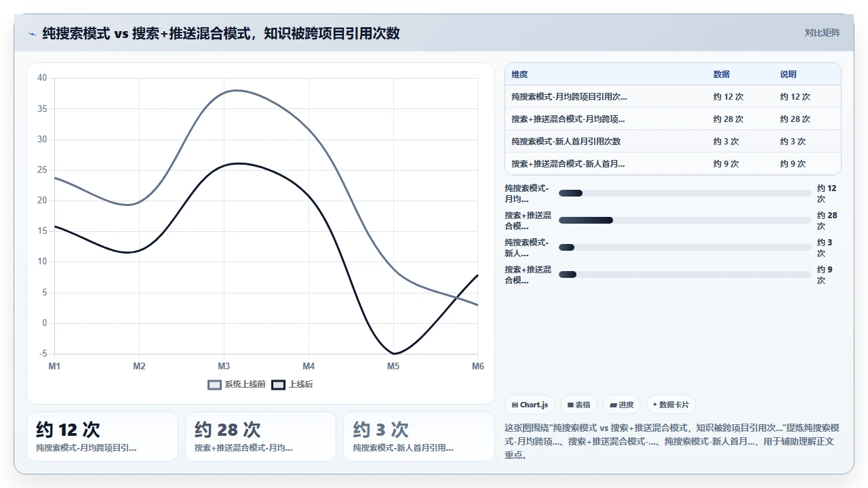The image size is (868, 488).
Task: Click the M1 x-axis label
Action: point(54,366)
